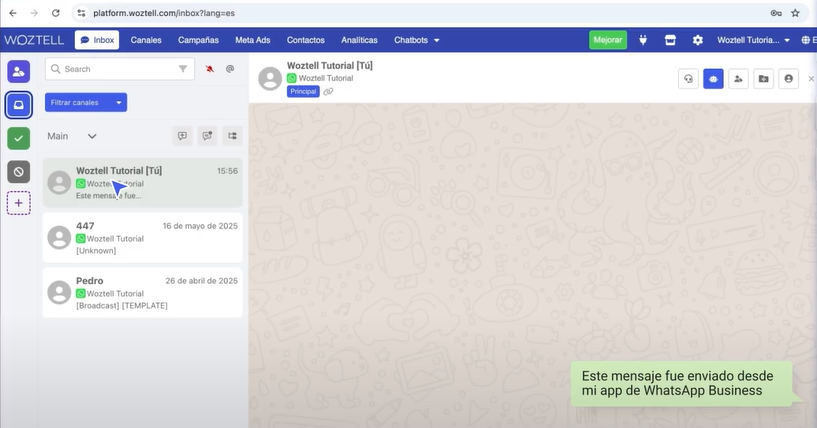Open the Analíticas menu
This screenshot has width=817, height=428.
359,40
